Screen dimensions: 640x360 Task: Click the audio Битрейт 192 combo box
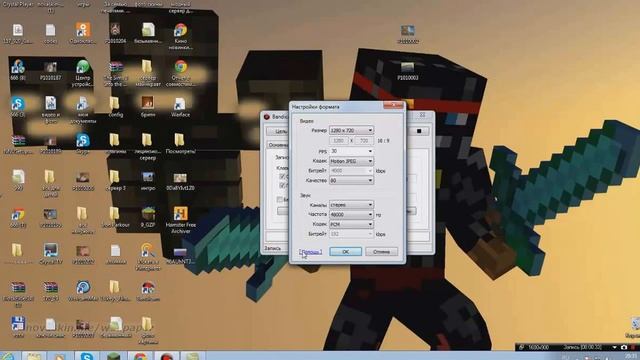click(351, 234)
